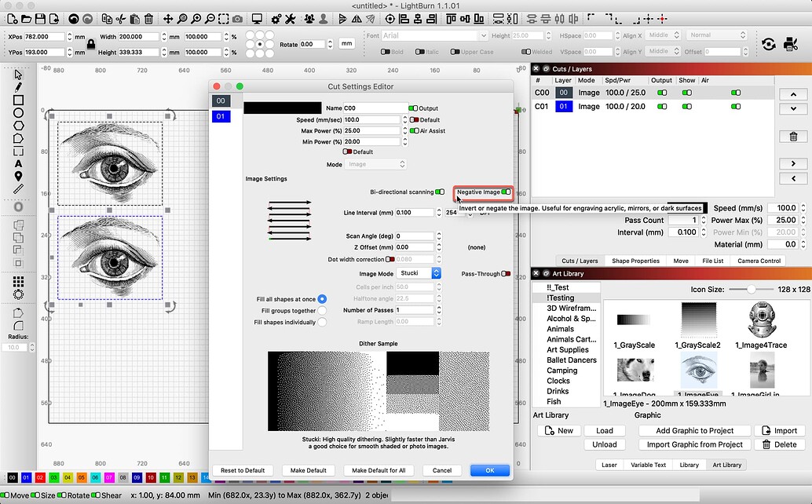Click Add Graphic to Project button
The height and width of the screenshot is (504, 812).
pos(694,430)
